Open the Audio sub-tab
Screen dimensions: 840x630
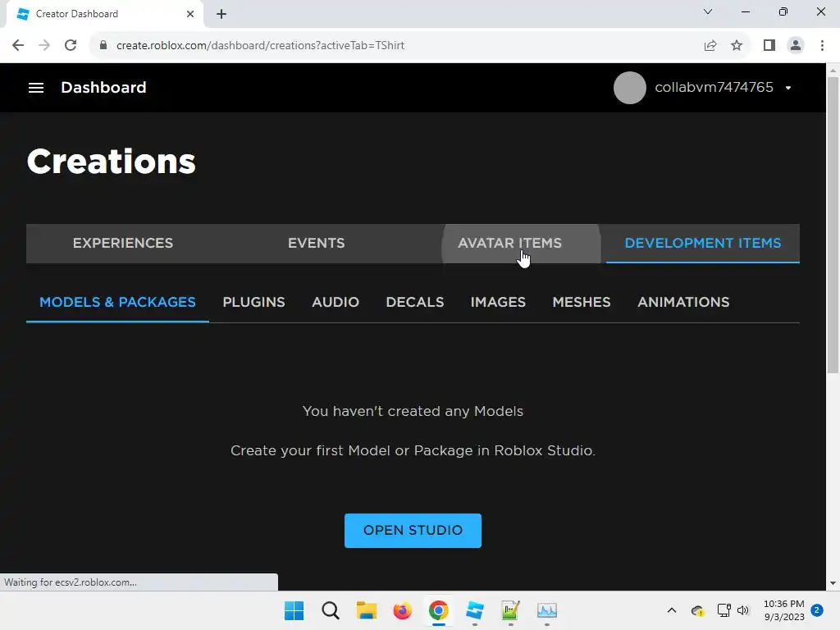click(336, 302)
